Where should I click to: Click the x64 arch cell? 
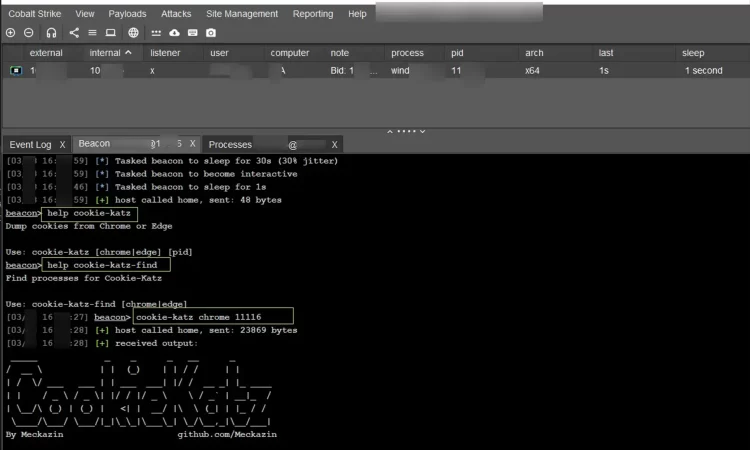[x=532, y=71]
